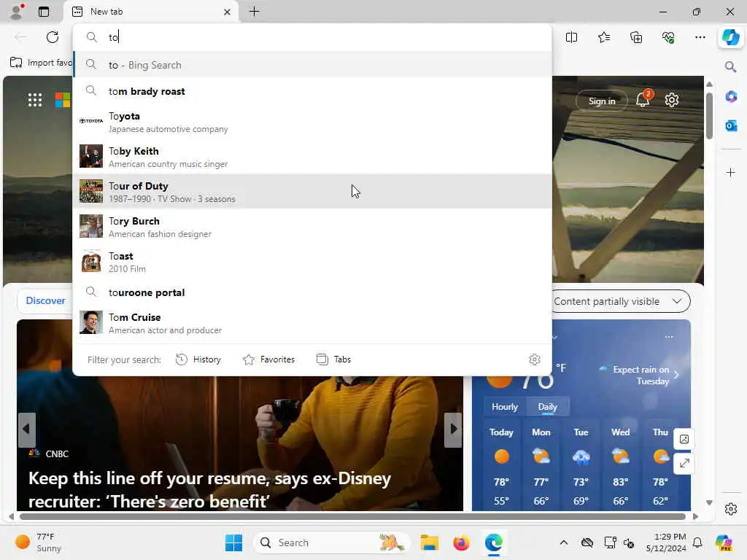Open Browser essentials heart icon

pos(668,37)
